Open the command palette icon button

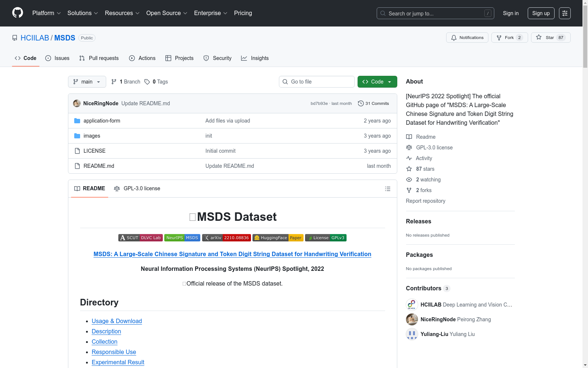pyautogui.click(x=565, y=13)
